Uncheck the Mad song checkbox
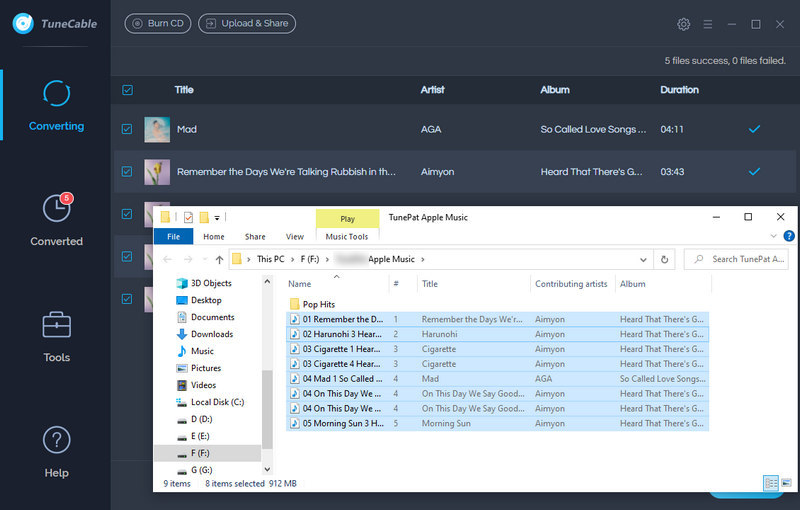This screenshot has height=510, width=800. pyautogui.click(x=127, y=129)
